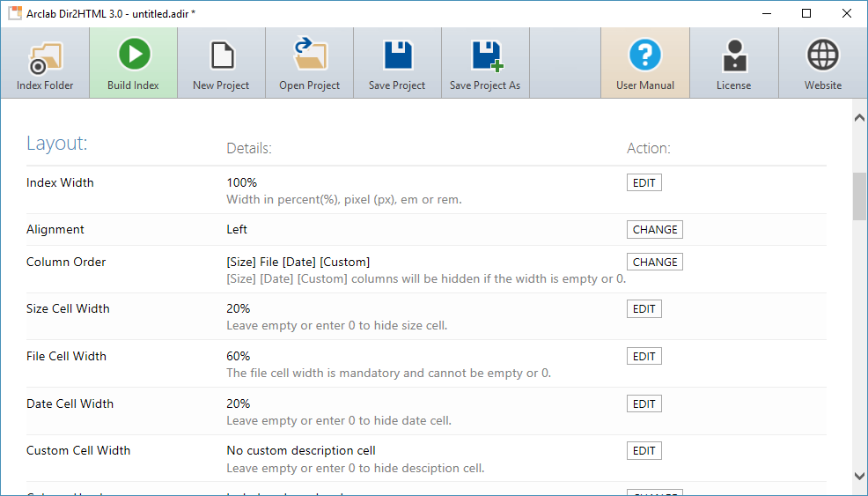This screenshot has height=496, width=868.
Task: Edit the Size Cell Width
Action: 644,309
